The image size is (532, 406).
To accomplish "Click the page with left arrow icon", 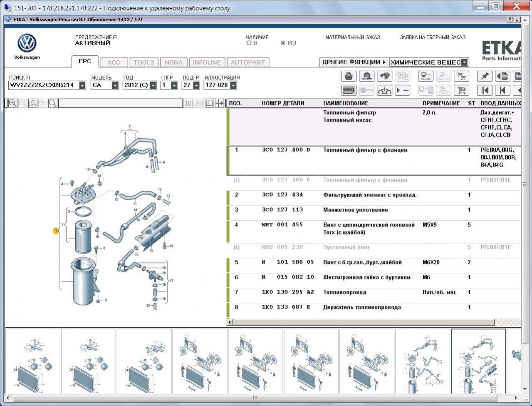I will pos(502,76).
